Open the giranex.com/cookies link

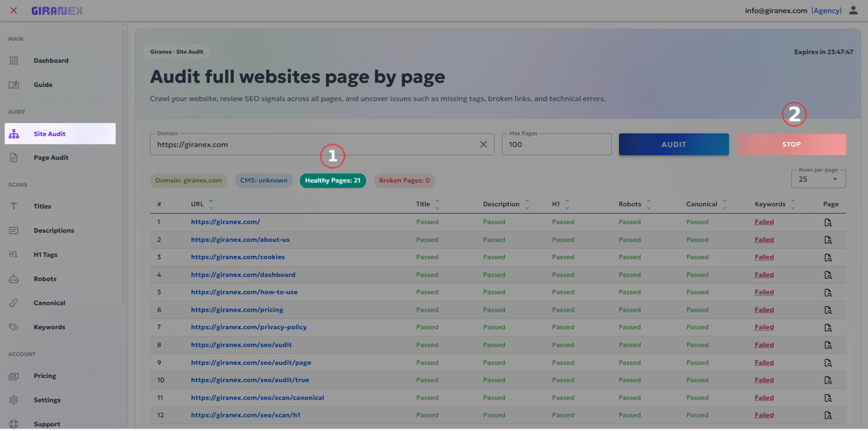pyautogui.click(x=238, y=257)
